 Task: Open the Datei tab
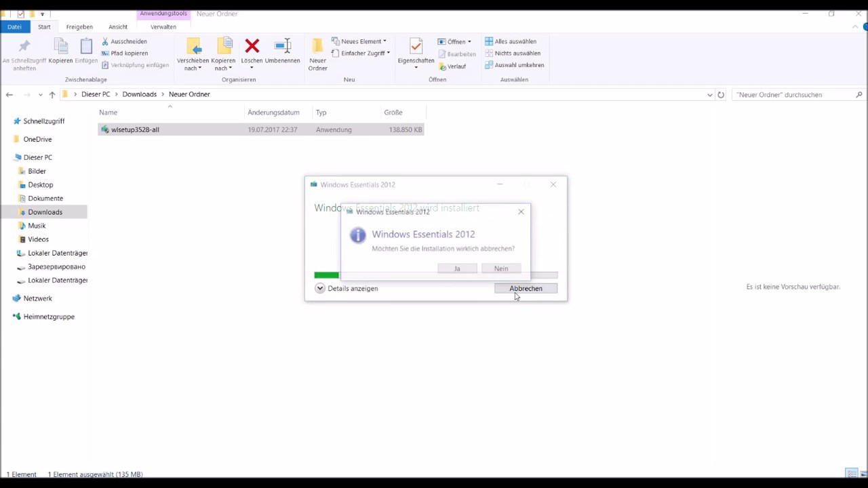point(14,26)
